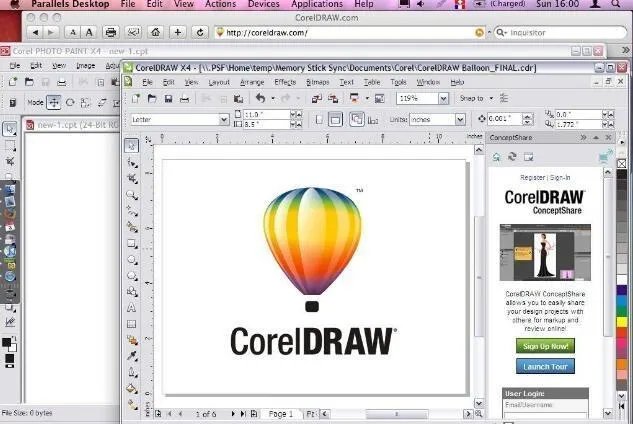Open the Devices menu in Parallels

[x=263, y=5]
